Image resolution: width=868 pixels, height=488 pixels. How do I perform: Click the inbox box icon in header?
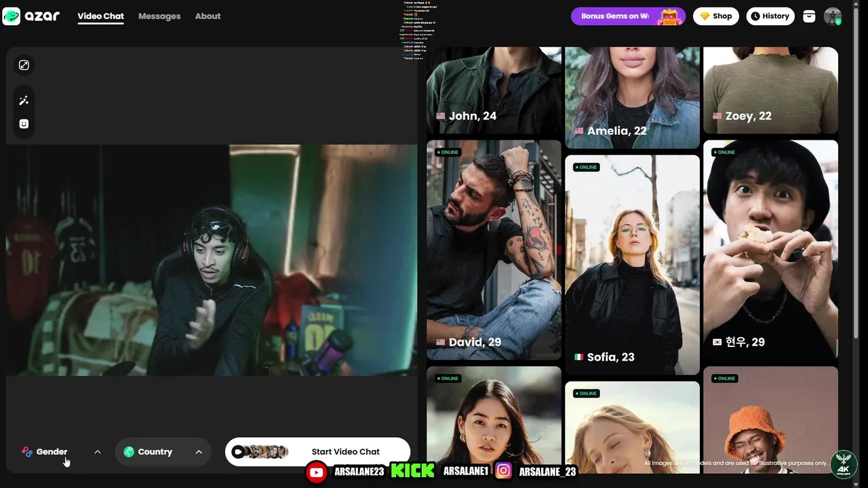coord(809,16)
